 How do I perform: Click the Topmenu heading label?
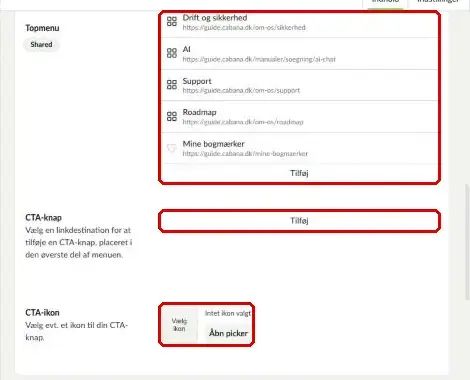pos(42,28)
